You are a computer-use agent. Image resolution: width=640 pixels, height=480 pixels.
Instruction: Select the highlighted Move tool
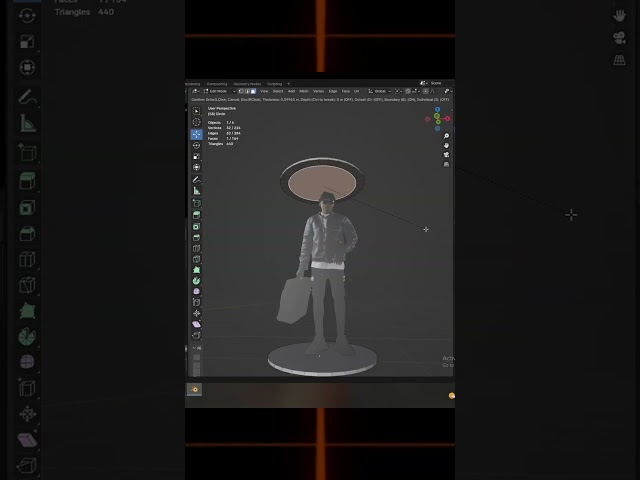(x=196, y=134)
